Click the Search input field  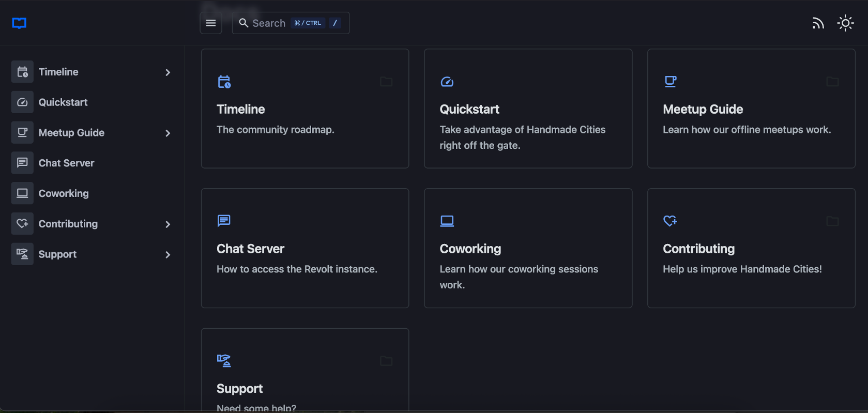point(268,23)
